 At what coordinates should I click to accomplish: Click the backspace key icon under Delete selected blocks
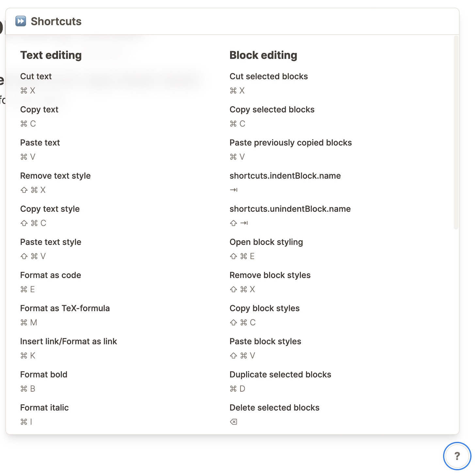pyautogui.click(x=233, y=422)
